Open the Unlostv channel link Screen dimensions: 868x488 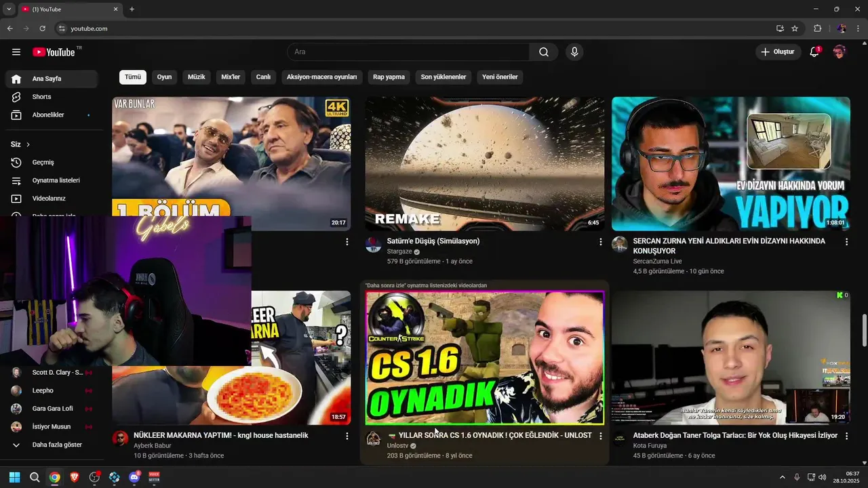coord(397,446)
